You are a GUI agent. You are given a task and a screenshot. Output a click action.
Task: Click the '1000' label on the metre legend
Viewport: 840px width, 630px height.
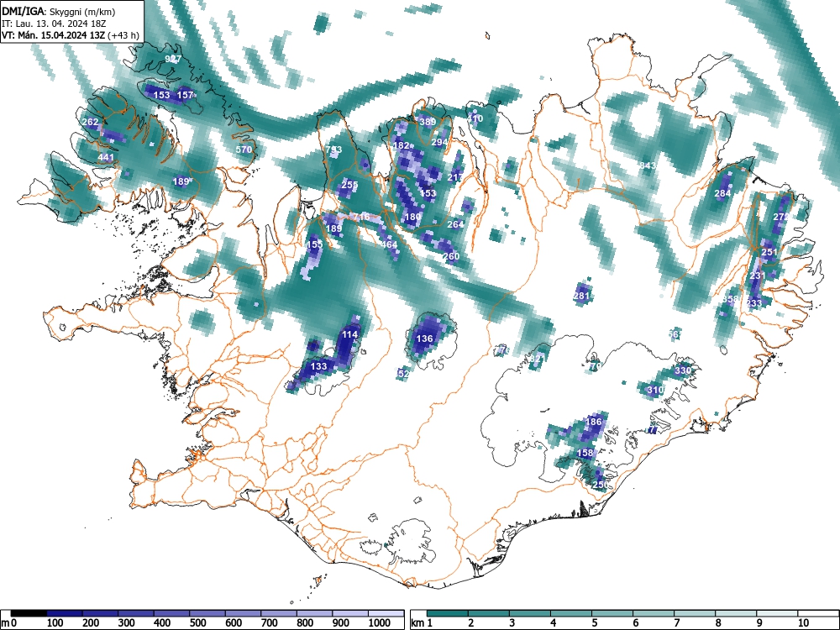tap(380, 623)
